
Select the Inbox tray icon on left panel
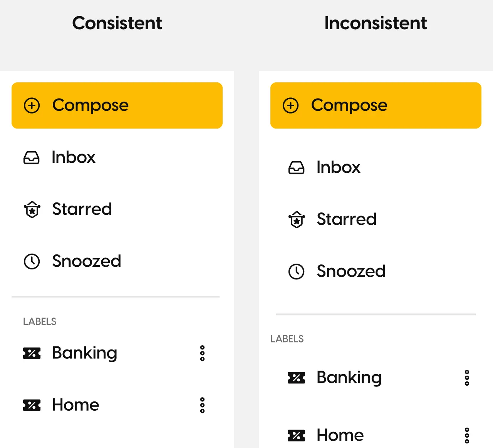pos(32,157)
